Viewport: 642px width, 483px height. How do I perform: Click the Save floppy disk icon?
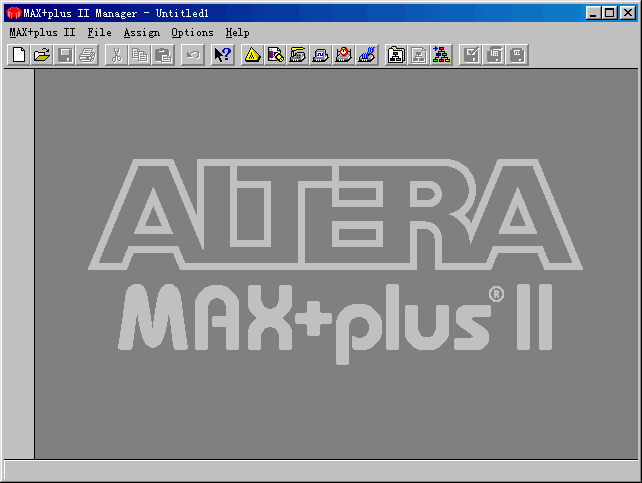[x=65, y=55]
